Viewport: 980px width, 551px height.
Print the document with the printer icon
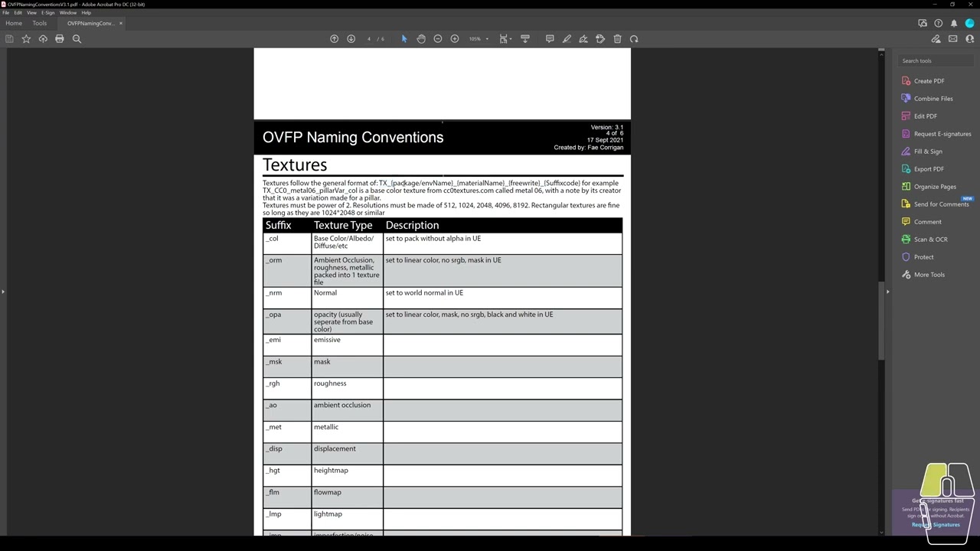click(60, 39)
